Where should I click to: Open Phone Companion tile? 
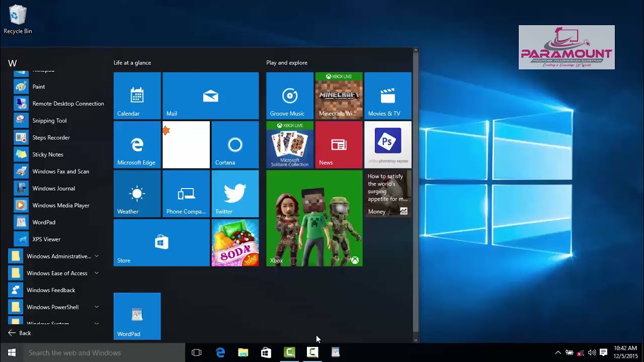pyautogui.click(x=186, y=194)
